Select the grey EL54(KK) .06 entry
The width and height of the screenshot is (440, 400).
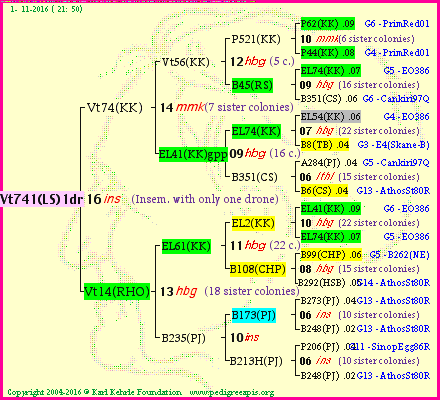pos(331,117)
